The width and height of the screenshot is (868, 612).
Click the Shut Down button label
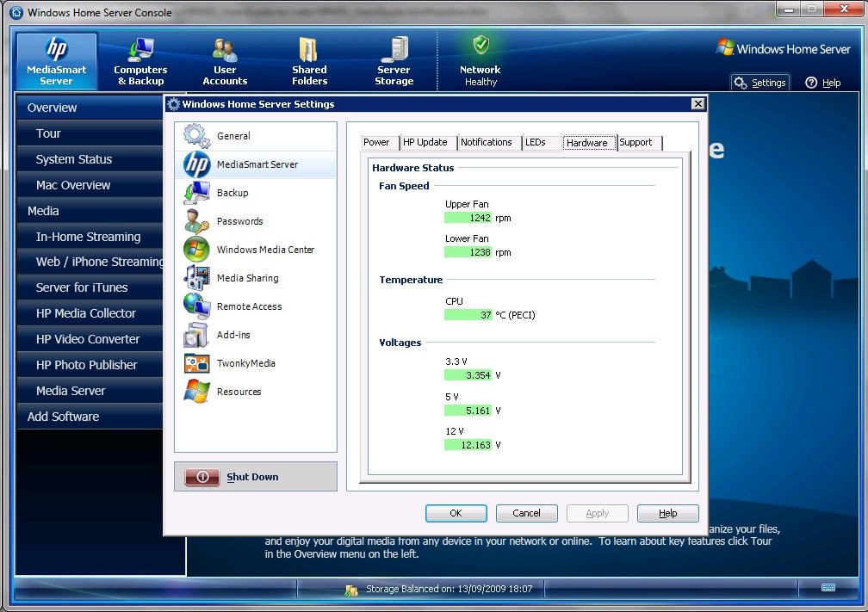point(252,477)
